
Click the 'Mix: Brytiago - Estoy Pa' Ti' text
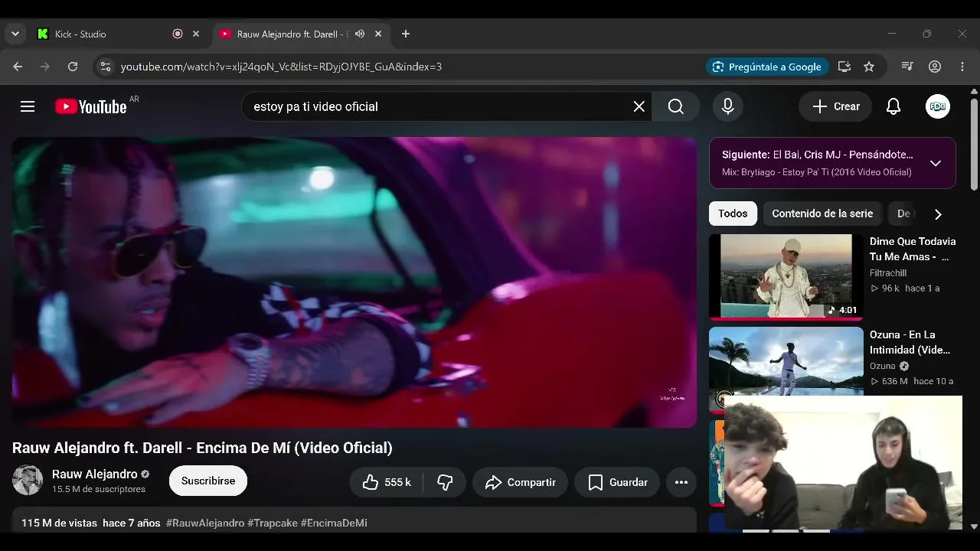pos(817,172)
